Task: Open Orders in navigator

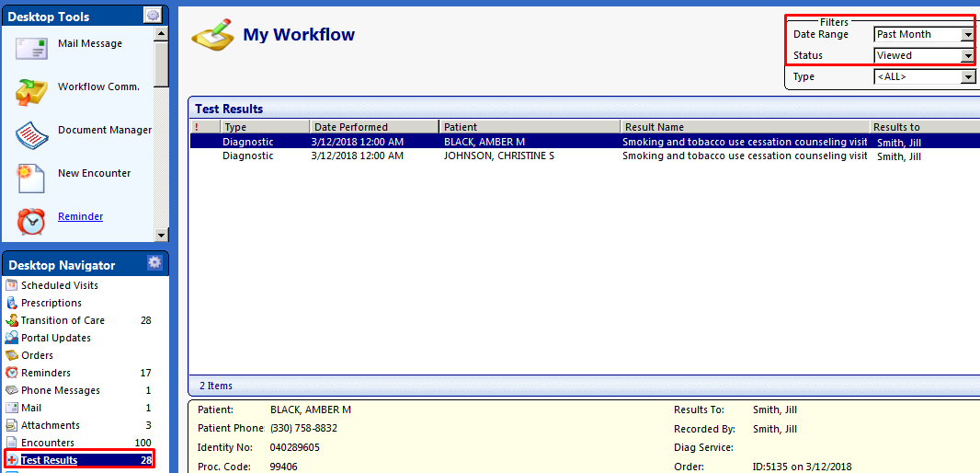Action: coord(38,355)
